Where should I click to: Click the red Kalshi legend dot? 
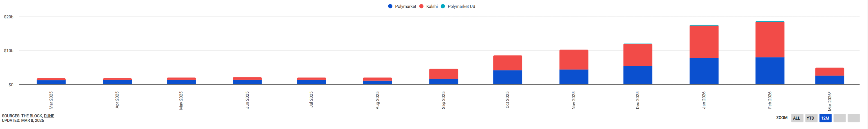(421, 7)
